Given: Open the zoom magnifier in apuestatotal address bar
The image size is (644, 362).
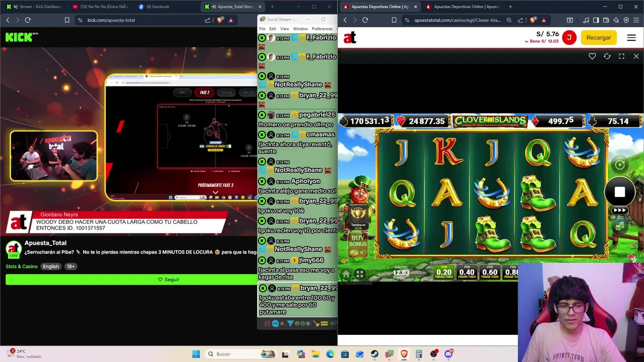Looking at the screenshot, I should (509, 20).
